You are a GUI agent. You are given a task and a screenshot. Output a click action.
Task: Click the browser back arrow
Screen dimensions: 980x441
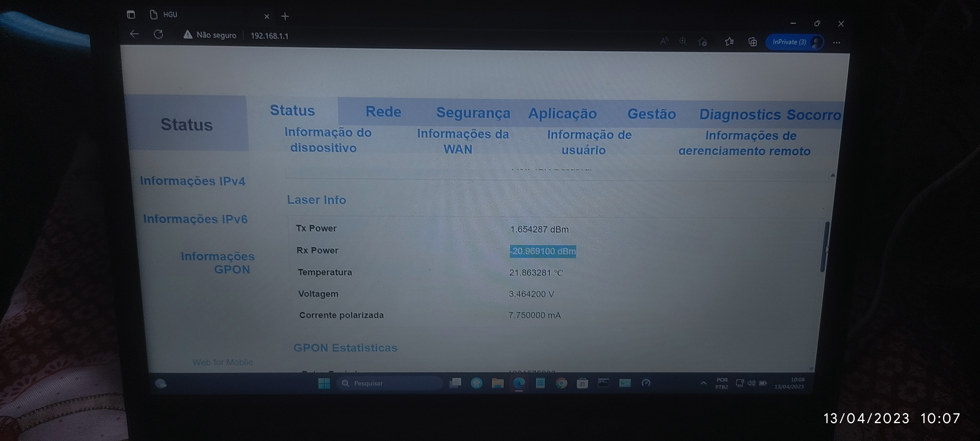pyautogui.click(x=134, y=34)
